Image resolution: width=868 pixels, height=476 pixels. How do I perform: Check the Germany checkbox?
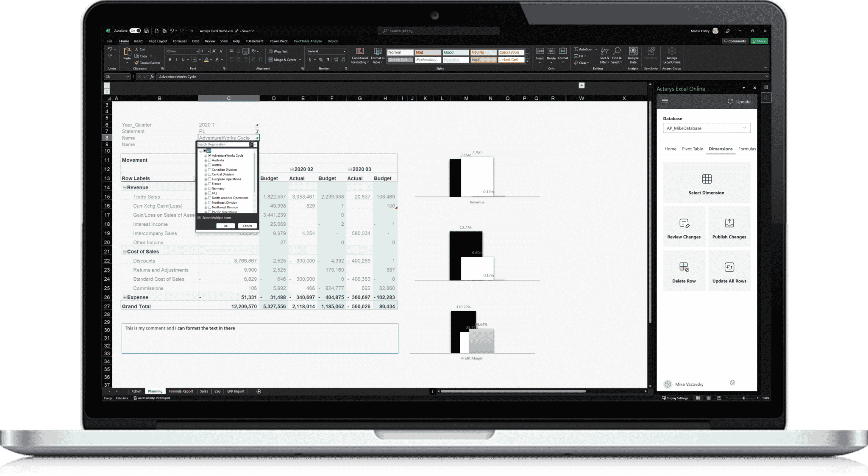click(210, 188)
